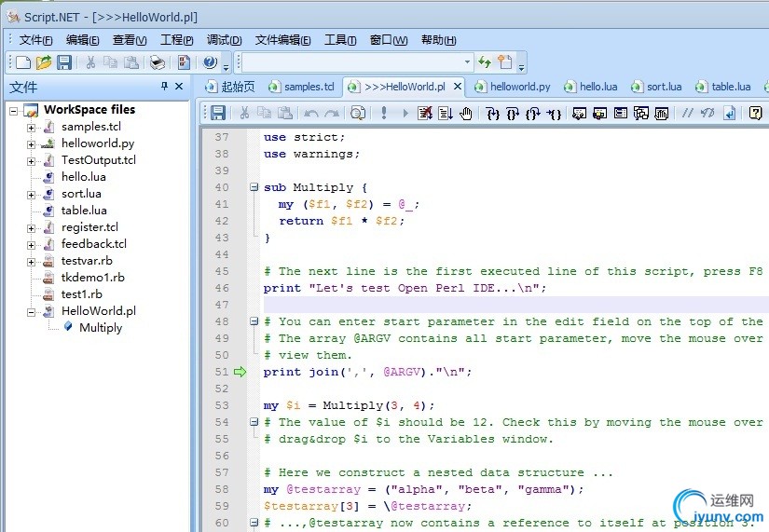This screenshot has height=532, width=769.
Task: Click the exclamation mark run icon
Action: tap(384, 114)
